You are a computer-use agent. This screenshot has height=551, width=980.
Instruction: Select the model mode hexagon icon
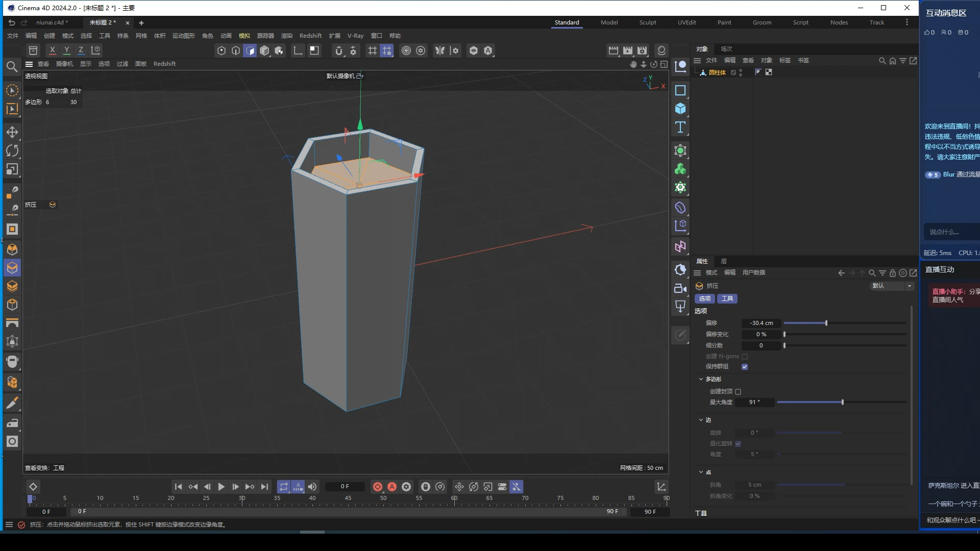[x=264, y=51]
